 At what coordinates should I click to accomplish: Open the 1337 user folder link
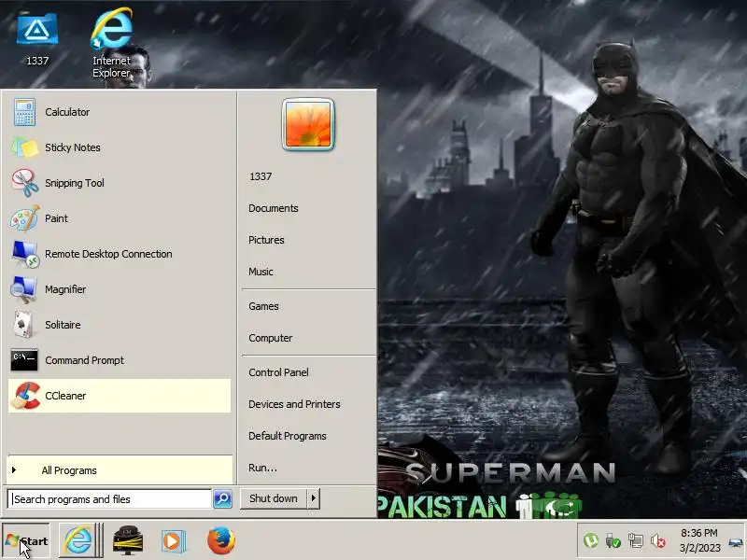261,176
